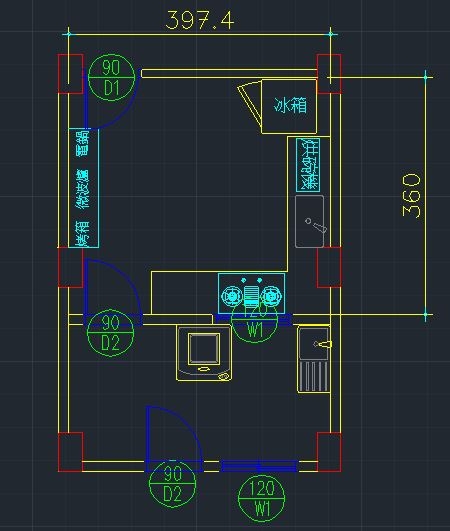This screenshot has height=531, width=450.
Task: Click the 120 W1 tag overlapping the stove
Action: tap(254, 320)
